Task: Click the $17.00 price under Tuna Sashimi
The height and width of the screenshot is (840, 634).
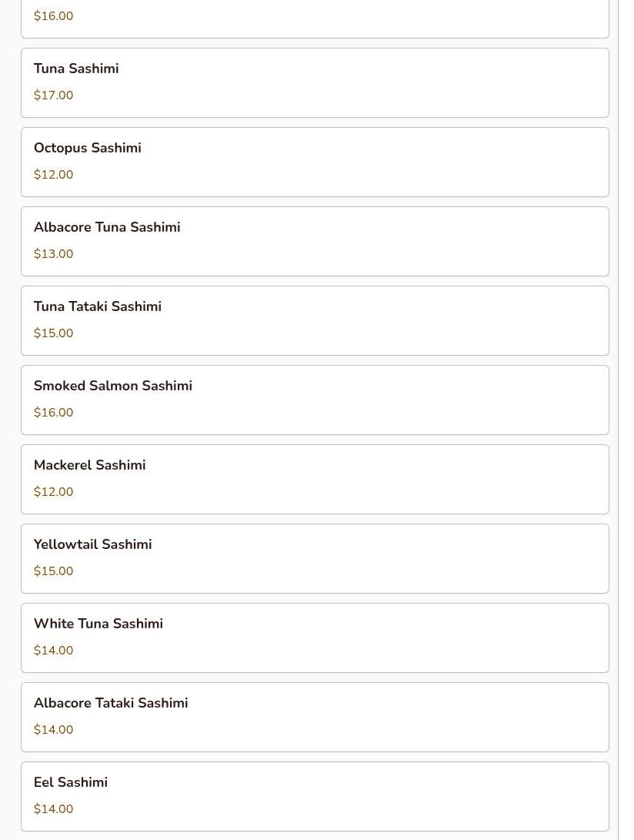Action: coord(54,95)
